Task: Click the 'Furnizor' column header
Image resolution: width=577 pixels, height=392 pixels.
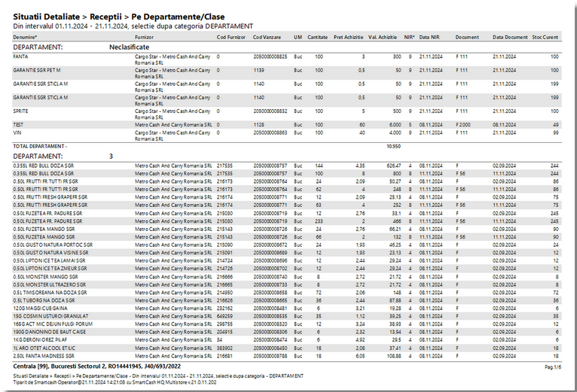Action: [145, 37]
